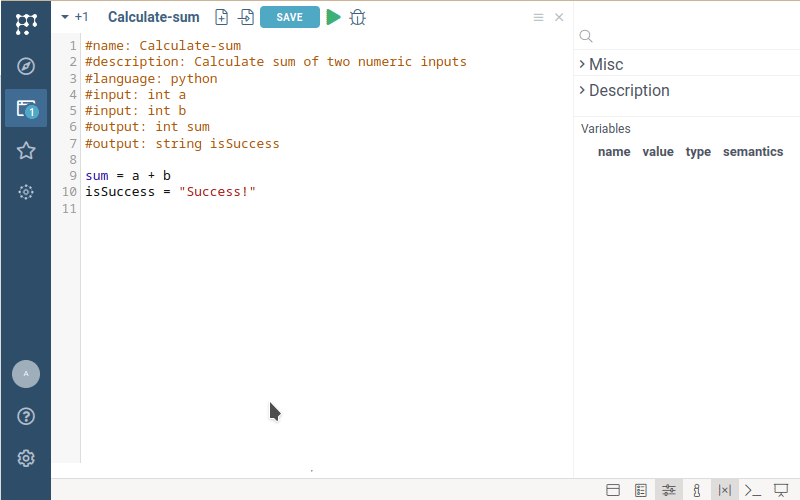The image size is (800, 500).
Task: Toggle the context panel sliders icon
Action: (668, 490)
